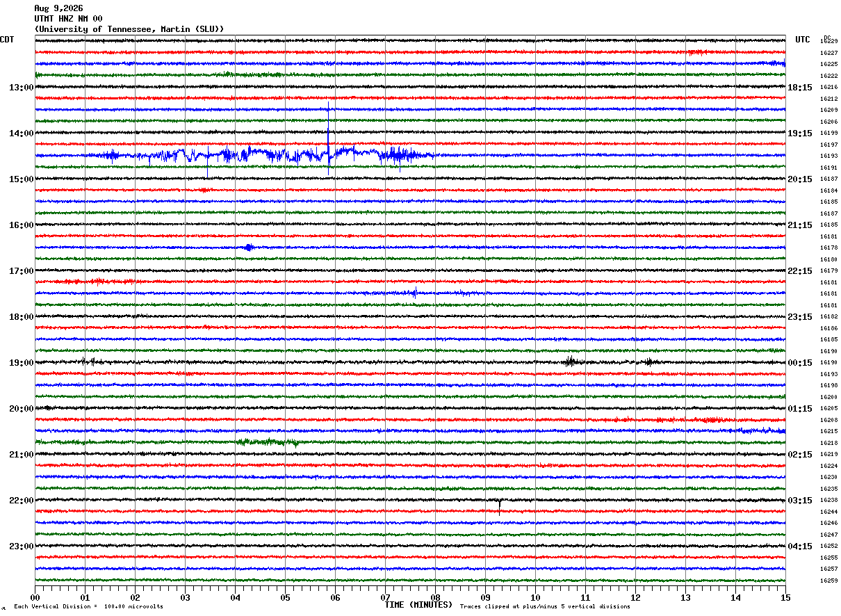Click the DC offset value 16259
The height and width of the screenshot is (616, 841).
(x=828, y=581)
